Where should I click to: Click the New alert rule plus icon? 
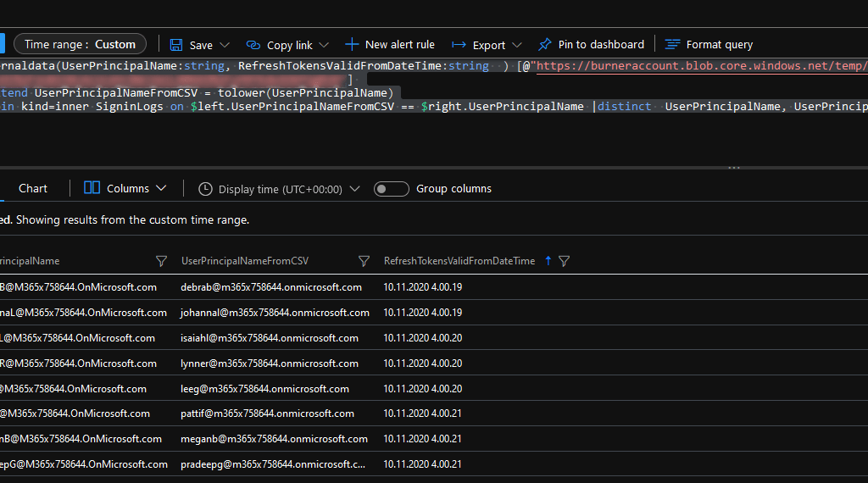pos(352,45)
